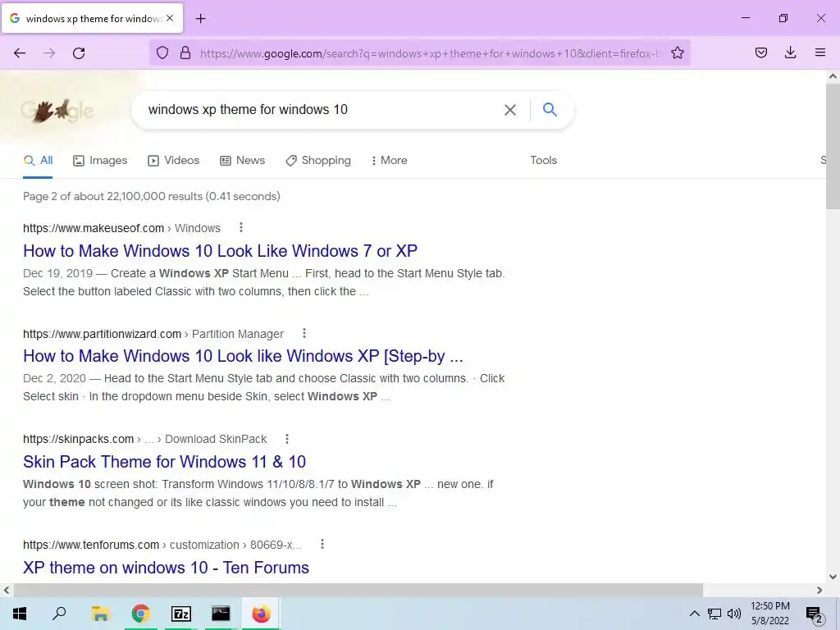Click the Firefox address bar URL
Viewport: 840px width, 630px height.
click(x=430, y=53)
